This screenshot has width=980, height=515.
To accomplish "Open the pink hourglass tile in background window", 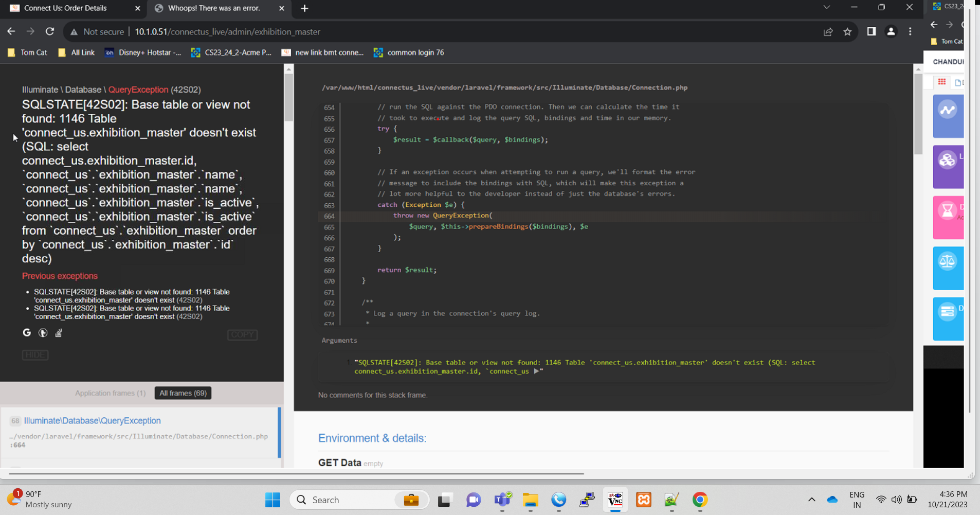I will (948, 218).
